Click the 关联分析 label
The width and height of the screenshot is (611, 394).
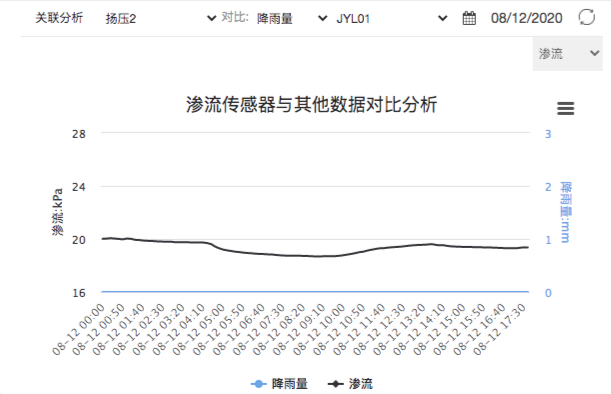[59, 18]
